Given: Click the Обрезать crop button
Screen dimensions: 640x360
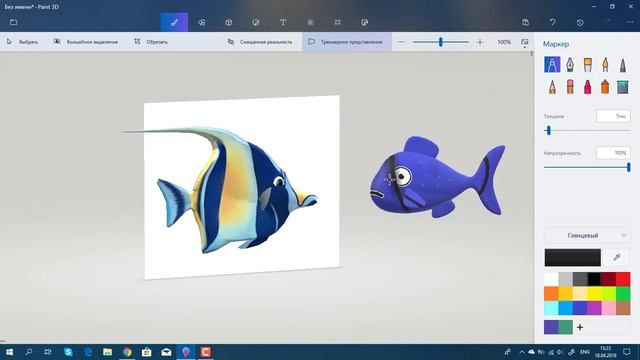Looking at the screenshot, I should (151, 42).
